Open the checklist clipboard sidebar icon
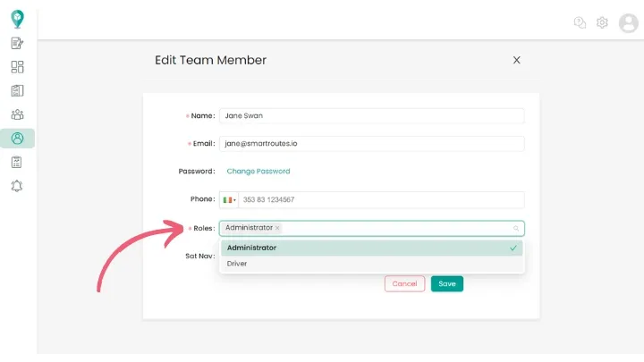Viewport: 644px width, 362px height. coord(17,90)
